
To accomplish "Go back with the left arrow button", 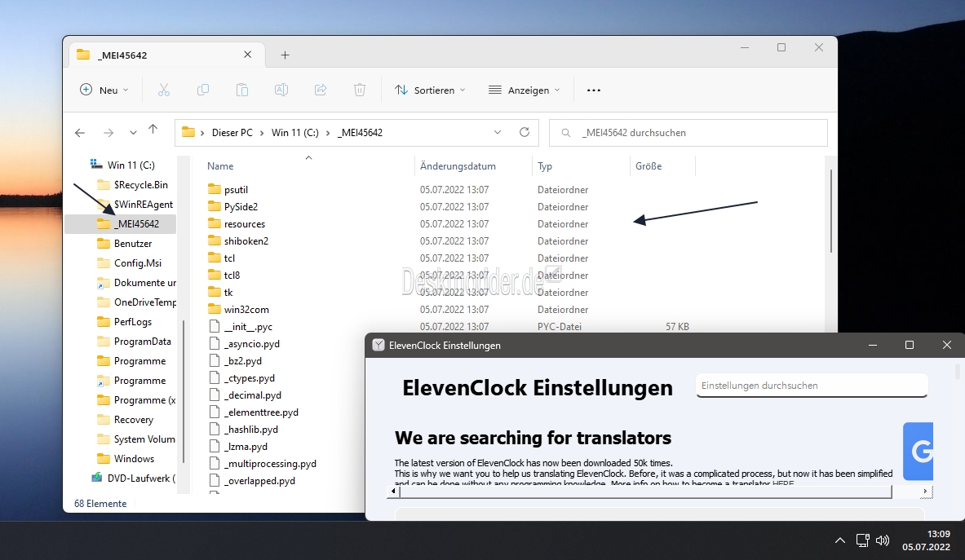I will (x=80, y=133).
